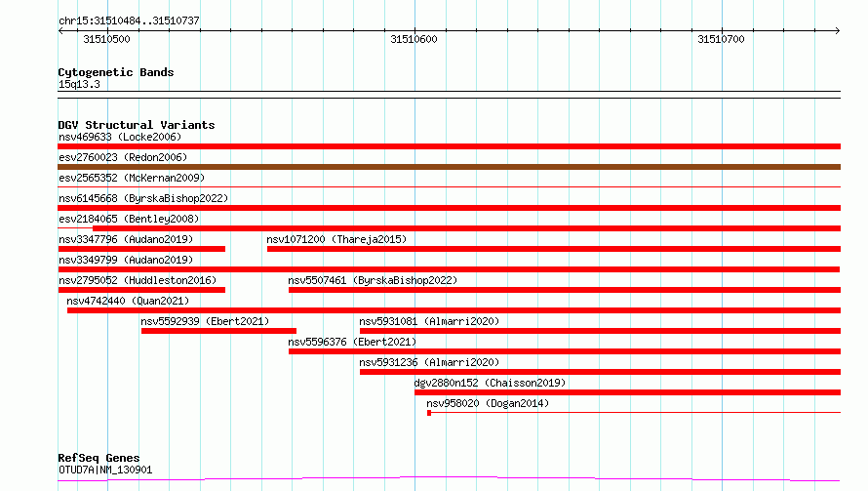868x491 pixels.
Task: Click the thick bar of esv2184065
Action: [466, 228]
